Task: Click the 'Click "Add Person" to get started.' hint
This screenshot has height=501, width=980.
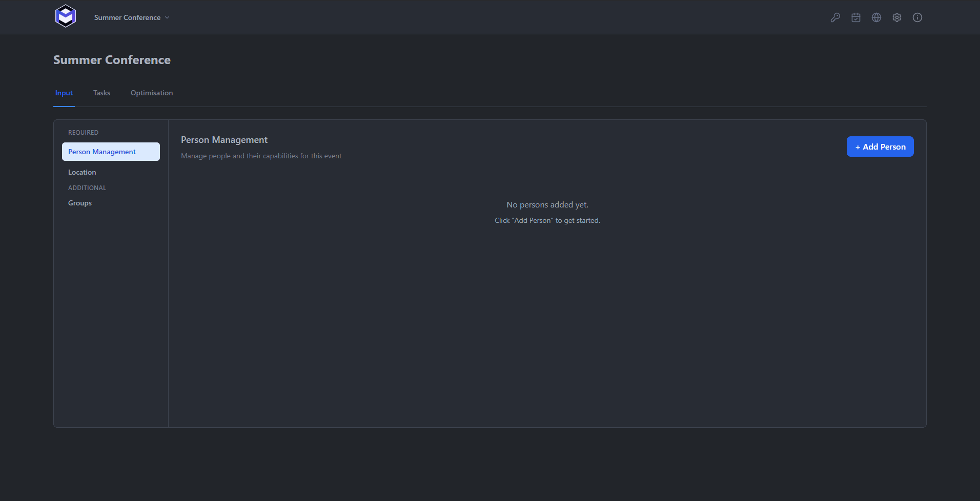Action: (x=547, y=220)
